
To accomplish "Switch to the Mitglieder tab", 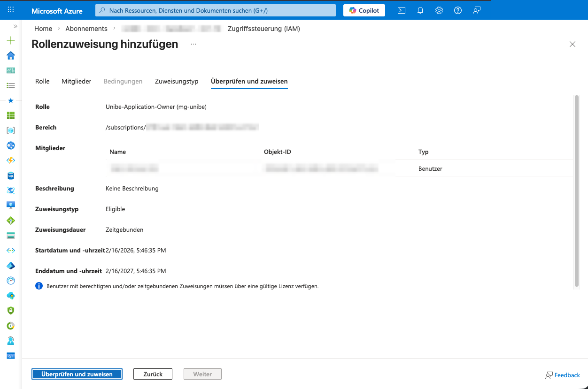I will click(x=76, y=81).
